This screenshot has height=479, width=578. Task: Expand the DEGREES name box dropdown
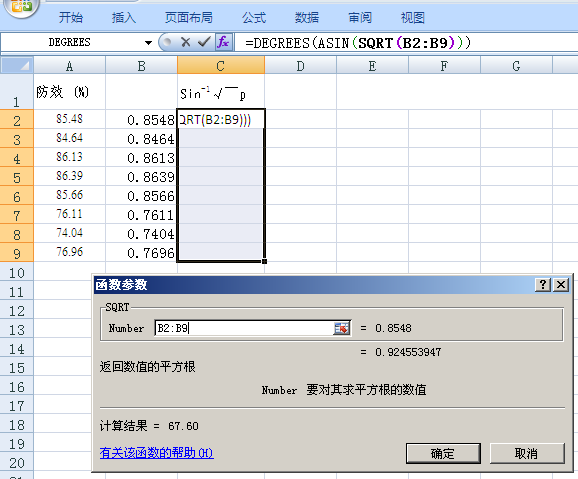coord(148,42)
